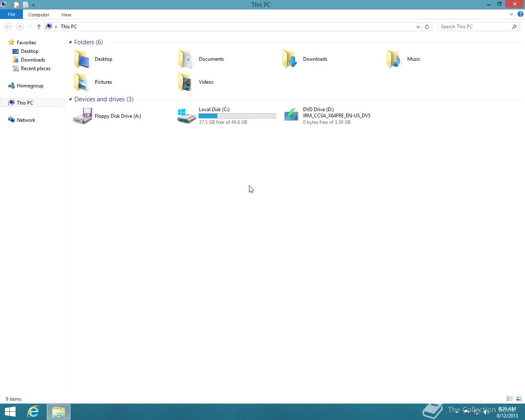Screen dimensions: 525x420
Task: Click '37.5 GB free of 49.6 GB' text
Action: [223, 122]
